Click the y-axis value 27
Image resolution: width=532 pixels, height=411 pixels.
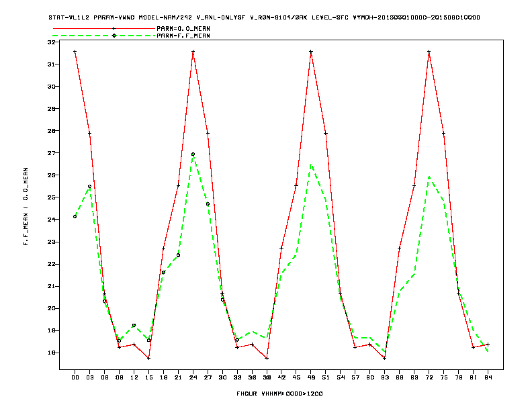pyautogui.click(x=51, y=153)
